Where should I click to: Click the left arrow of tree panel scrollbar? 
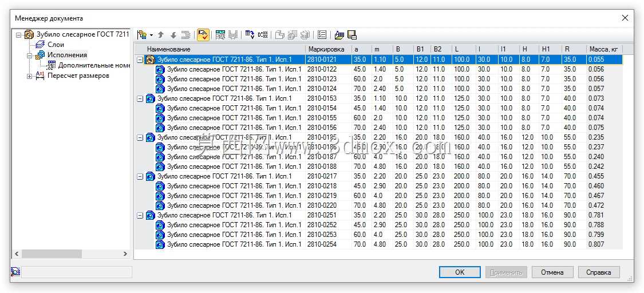[17, 254]
